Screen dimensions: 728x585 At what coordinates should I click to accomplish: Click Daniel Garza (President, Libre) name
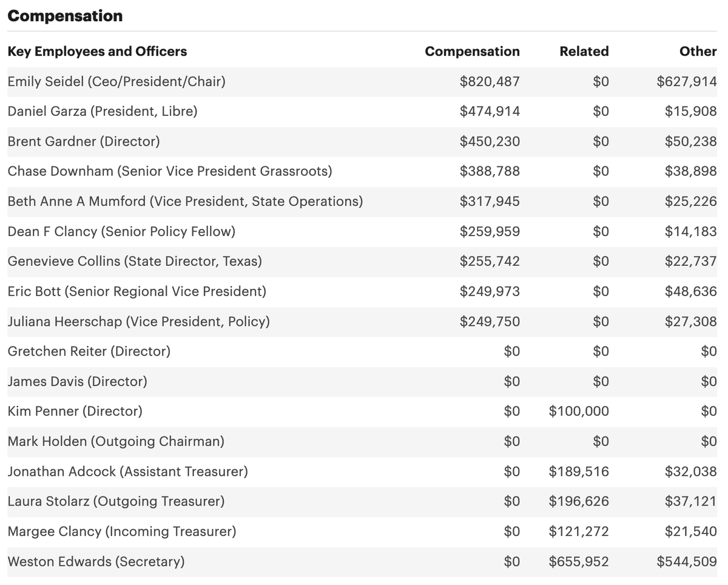click(103, 111)
